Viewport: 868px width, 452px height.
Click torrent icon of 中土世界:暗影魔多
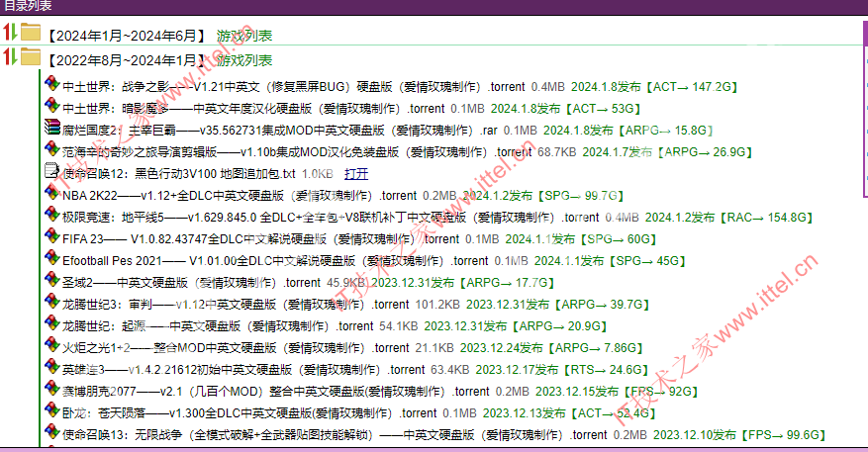[x=52, y=105]
